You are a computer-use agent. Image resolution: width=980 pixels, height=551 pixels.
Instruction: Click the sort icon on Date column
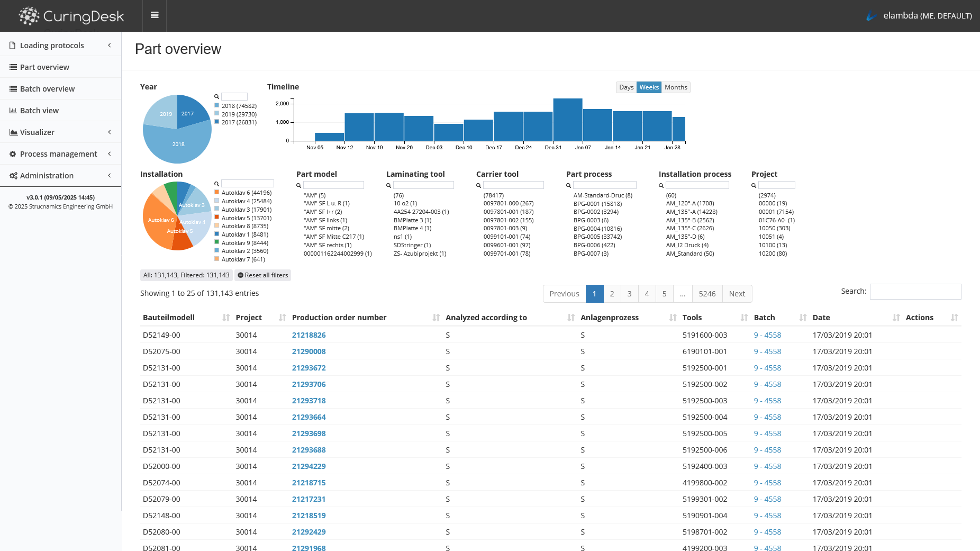[896, 318]
